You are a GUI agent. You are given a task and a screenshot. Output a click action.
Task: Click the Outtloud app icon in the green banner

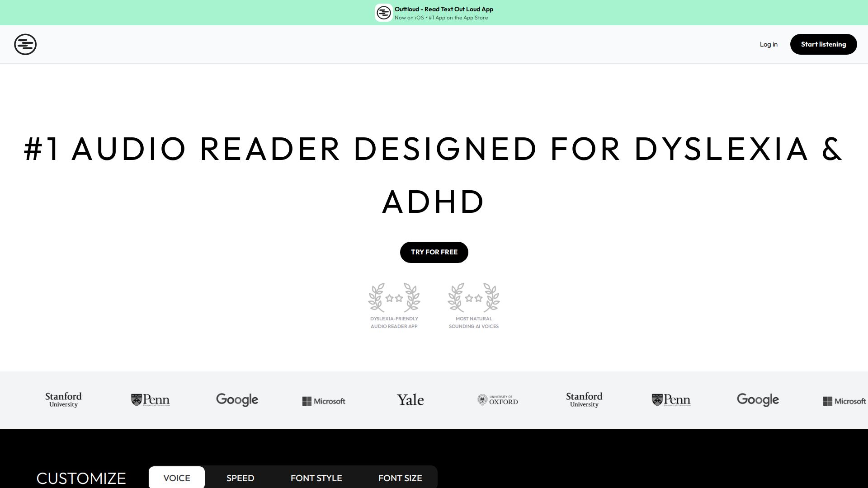pos(383,13)
